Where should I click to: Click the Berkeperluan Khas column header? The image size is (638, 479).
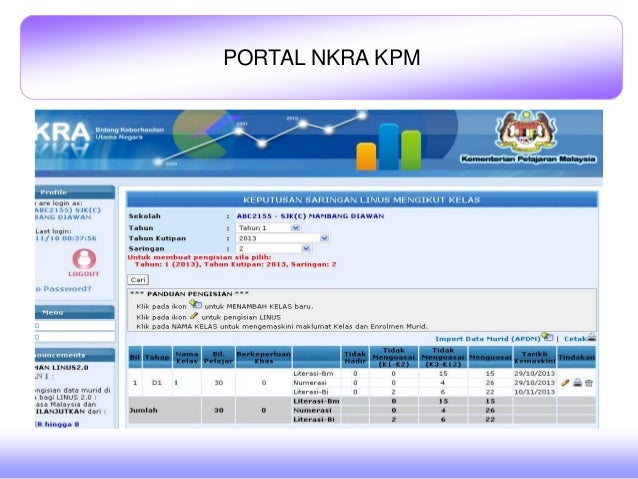tap(264, 357)
